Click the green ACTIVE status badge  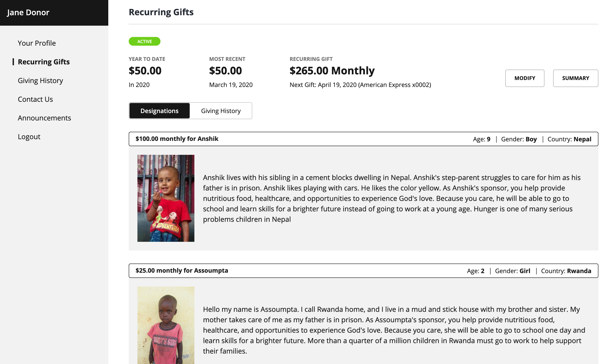pos(144,42)
